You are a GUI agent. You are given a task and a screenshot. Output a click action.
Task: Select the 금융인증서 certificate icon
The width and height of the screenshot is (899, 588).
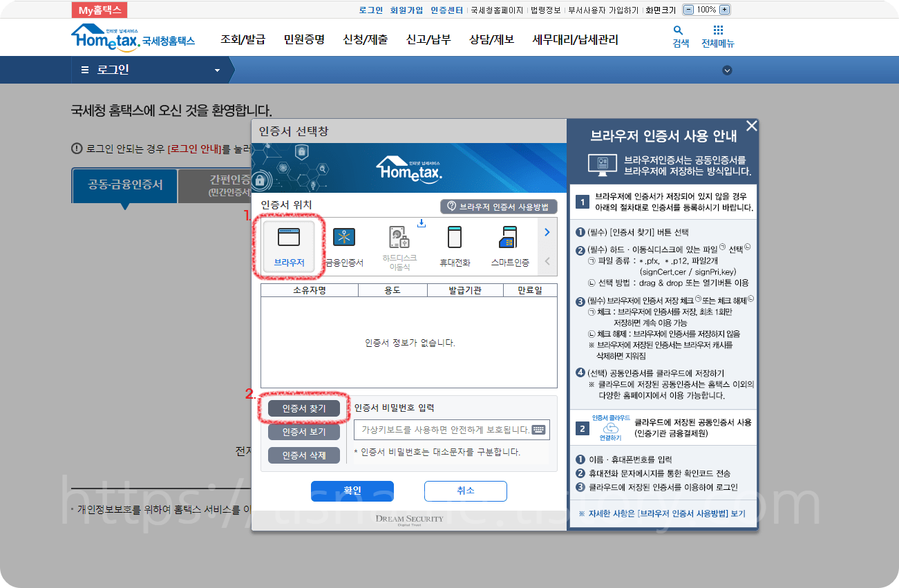coord(344,236)
